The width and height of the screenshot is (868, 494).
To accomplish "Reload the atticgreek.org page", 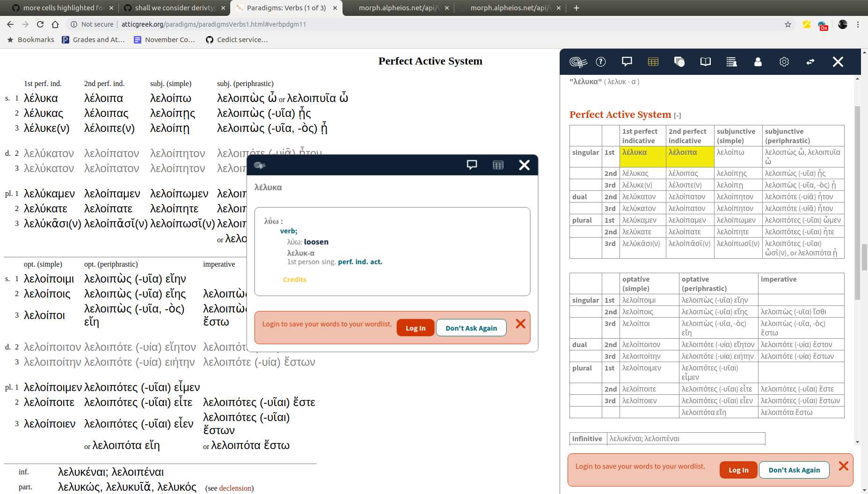I will [x=40, y=24].
